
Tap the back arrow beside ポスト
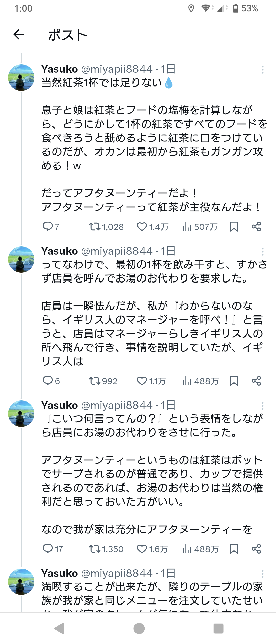click(19, 34)
